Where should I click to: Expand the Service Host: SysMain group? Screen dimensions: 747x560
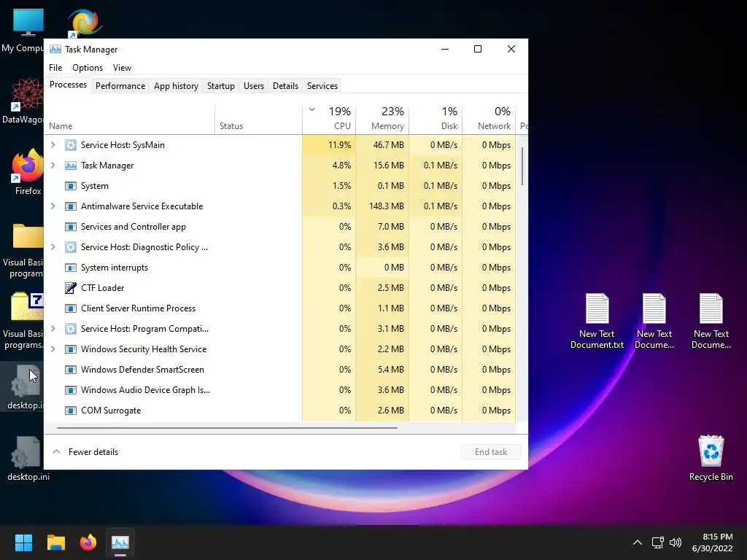(x=53, y=145)
